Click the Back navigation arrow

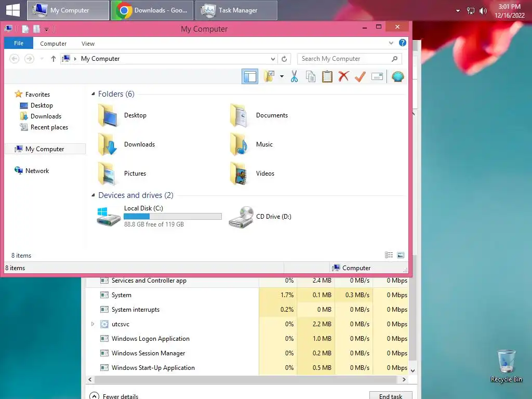coord(14,59)
